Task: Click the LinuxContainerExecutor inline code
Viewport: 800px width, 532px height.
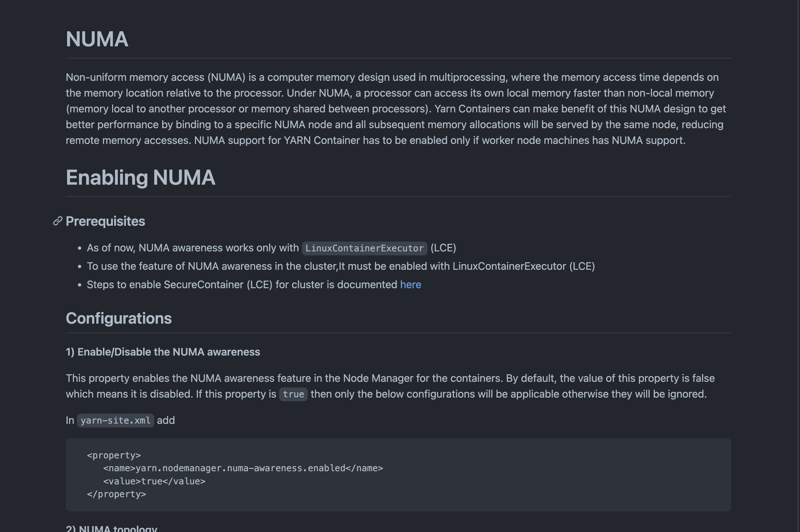Action: (x=364, y=248)
